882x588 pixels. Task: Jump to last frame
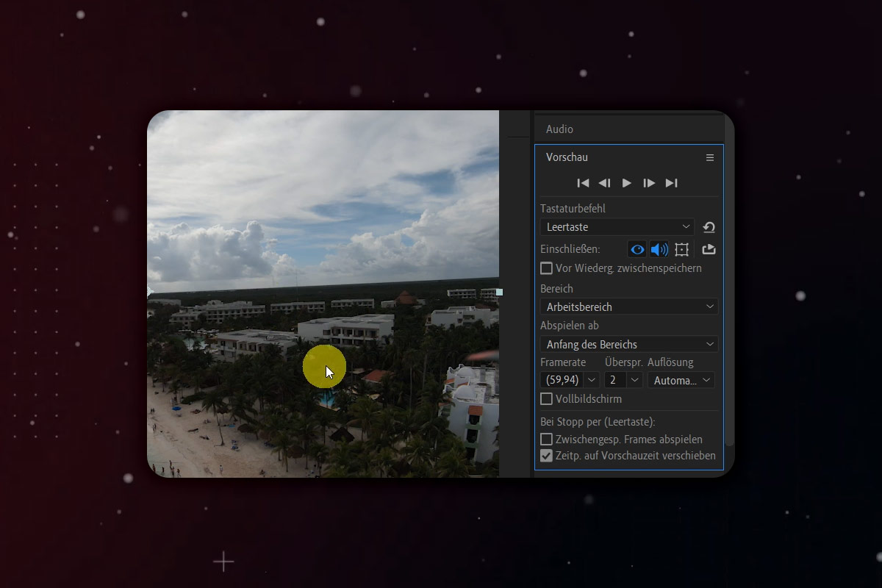coord(671,183)
